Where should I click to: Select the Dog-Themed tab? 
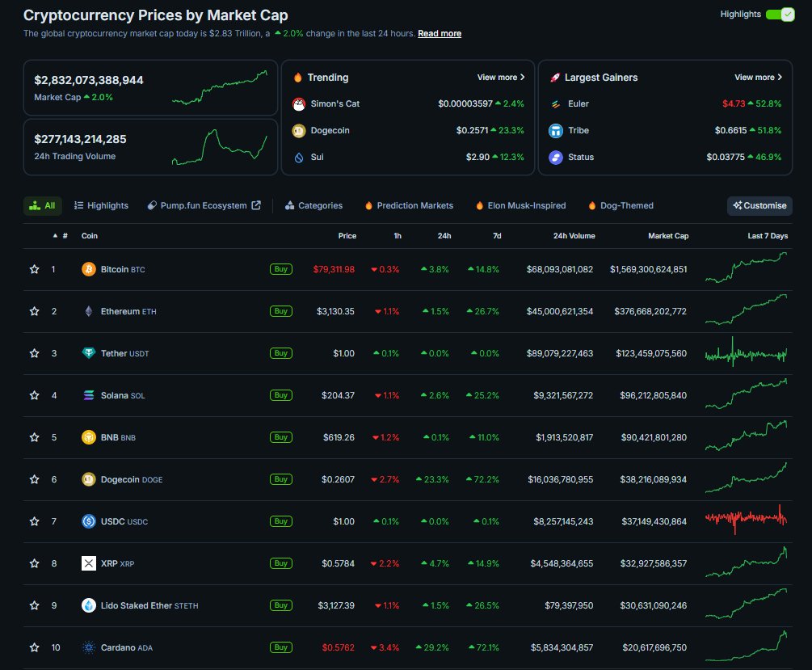point(621,206)
